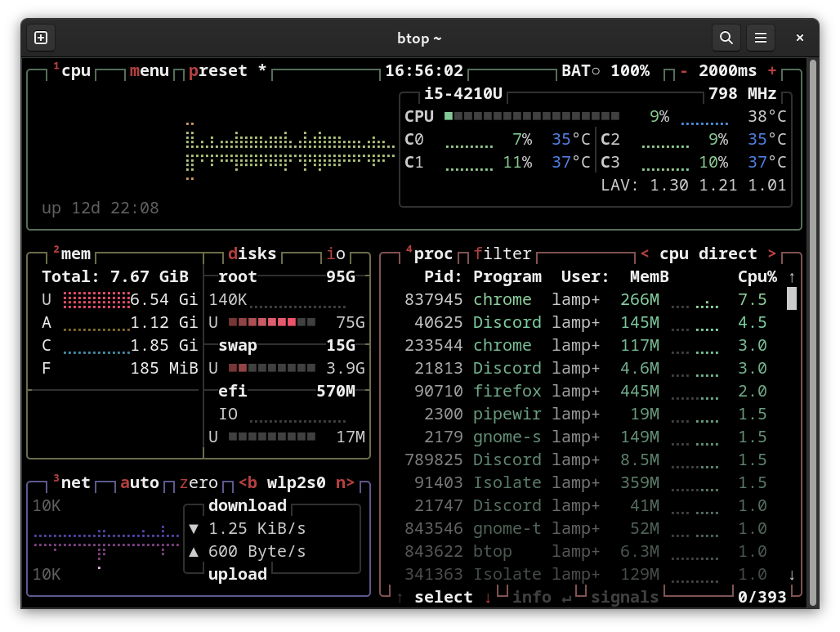This screenshot has width=840, height=632.
Task: Click the Program column header
Action: click(x=507, y=276)
